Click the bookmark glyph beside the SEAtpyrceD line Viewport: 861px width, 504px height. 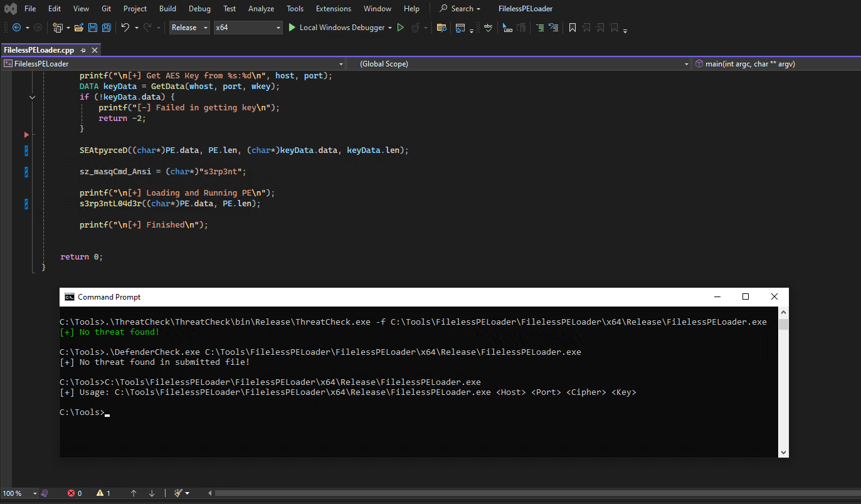point(26,150)
